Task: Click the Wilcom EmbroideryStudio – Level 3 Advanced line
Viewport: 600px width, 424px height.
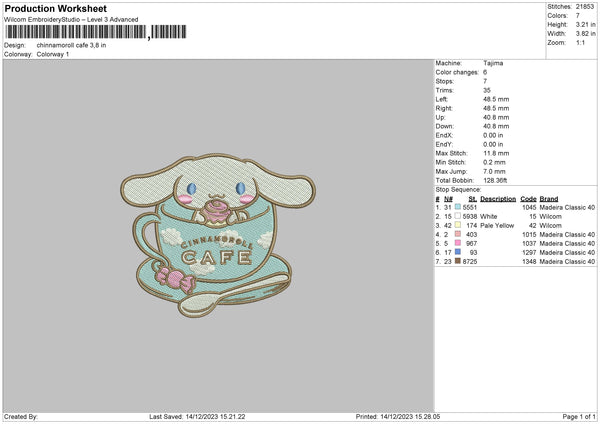Action: click(71, 20)
